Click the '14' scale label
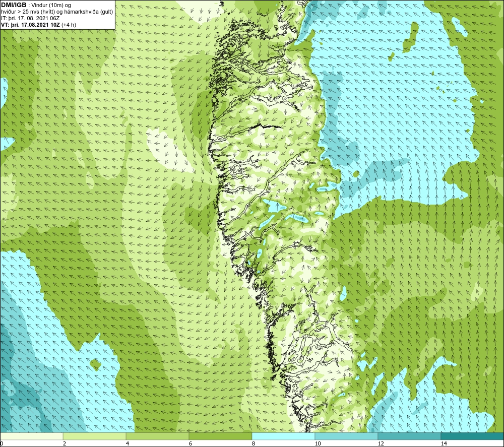This screenshot has height=447, width=504. coord(444,443)
